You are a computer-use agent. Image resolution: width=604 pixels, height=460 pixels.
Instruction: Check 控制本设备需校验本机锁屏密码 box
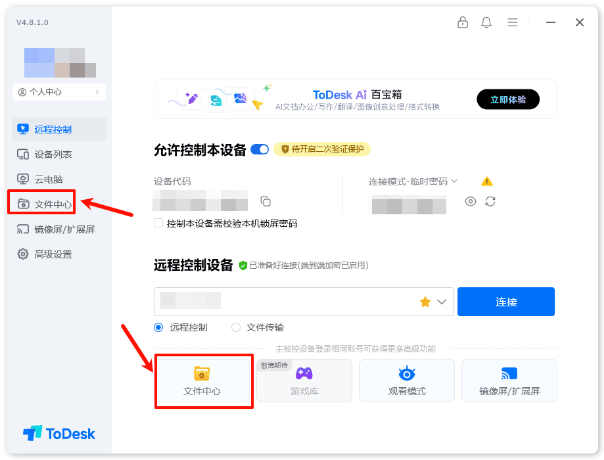(x=158, y=223)
